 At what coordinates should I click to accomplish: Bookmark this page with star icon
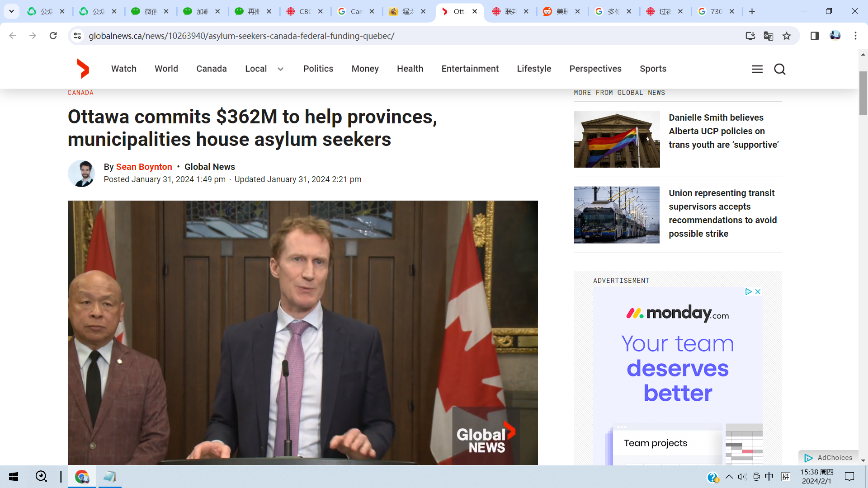787,36
